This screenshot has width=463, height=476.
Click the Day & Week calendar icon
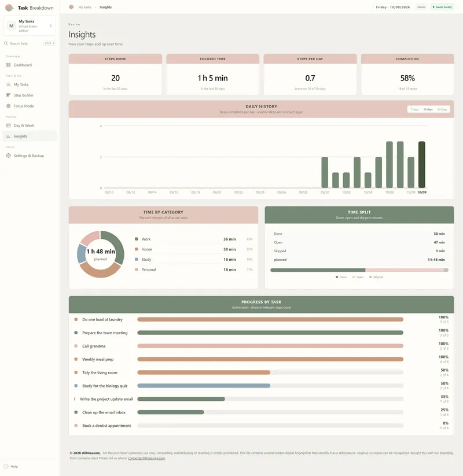(x=9, y=126)
